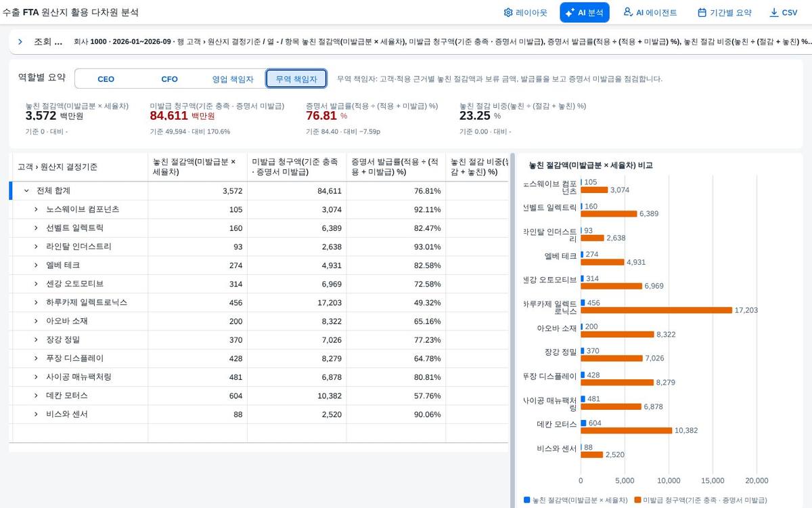Click the 아오바 소재 8,322 chart bar

pos(617,335)
